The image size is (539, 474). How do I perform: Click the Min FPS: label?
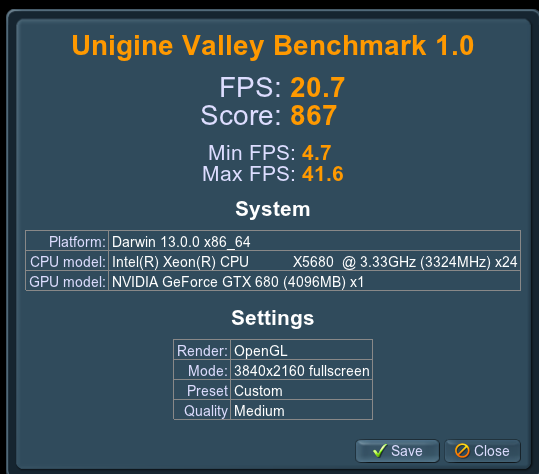[252, 153]
